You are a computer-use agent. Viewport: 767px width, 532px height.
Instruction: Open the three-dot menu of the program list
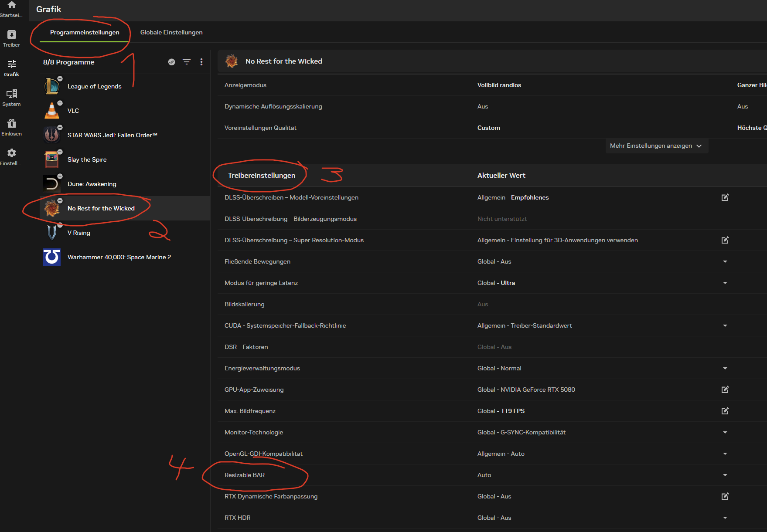coord(201,62)
